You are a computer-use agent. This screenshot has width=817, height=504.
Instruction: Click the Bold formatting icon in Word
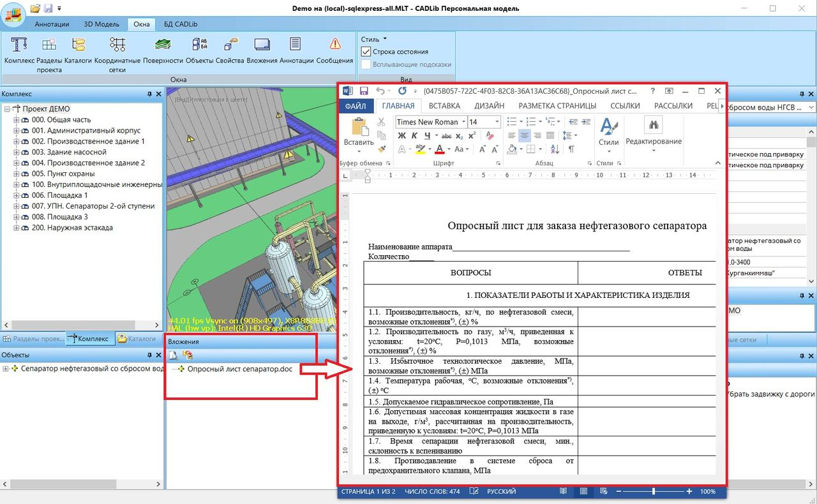401,135
